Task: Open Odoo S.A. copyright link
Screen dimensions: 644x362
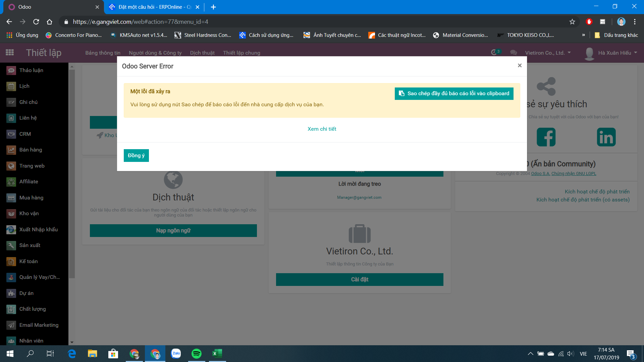Action: pyautogui.click(x=540, y=174)
